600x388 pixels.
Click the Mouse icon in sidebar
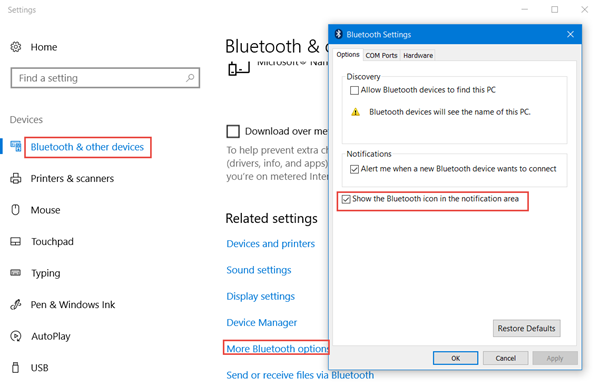coord(16,210)
